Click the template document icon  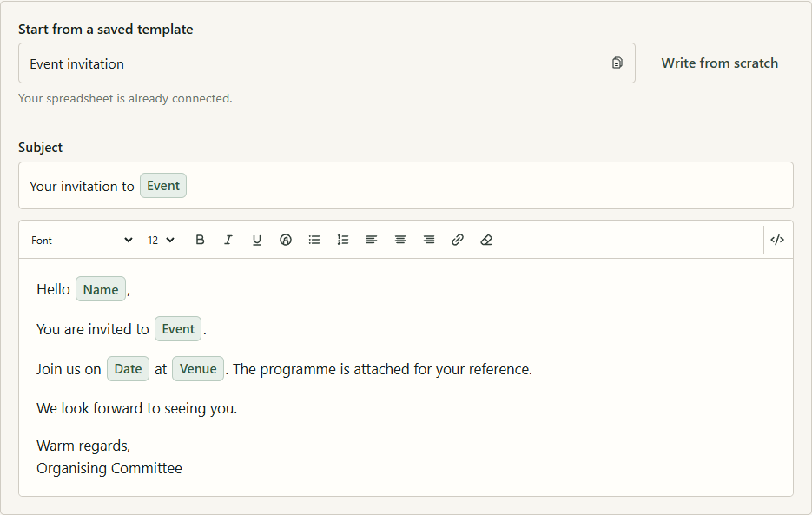[x=617, y=63]
